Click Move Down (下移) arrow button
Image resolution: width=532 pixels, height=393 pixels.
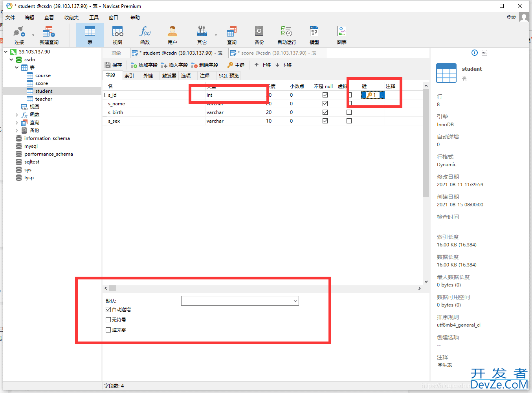pyautogui.click(x=283, y=65)
